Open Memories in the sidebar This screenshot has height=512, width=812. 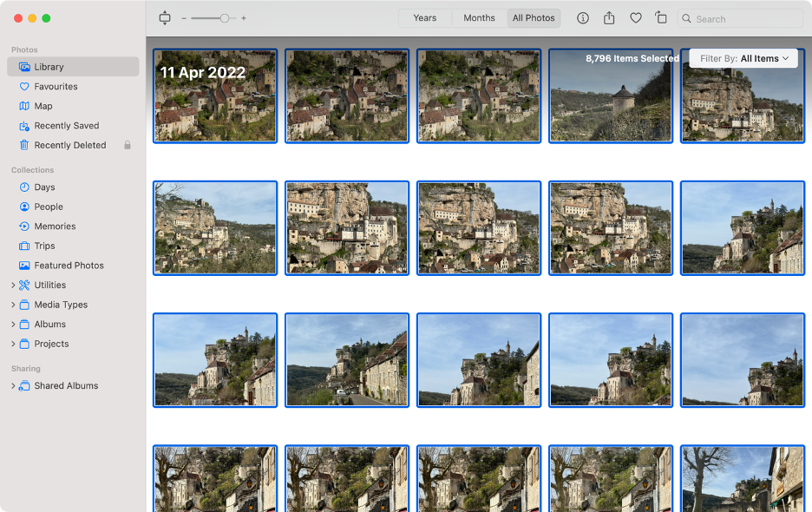click(54, 226)
